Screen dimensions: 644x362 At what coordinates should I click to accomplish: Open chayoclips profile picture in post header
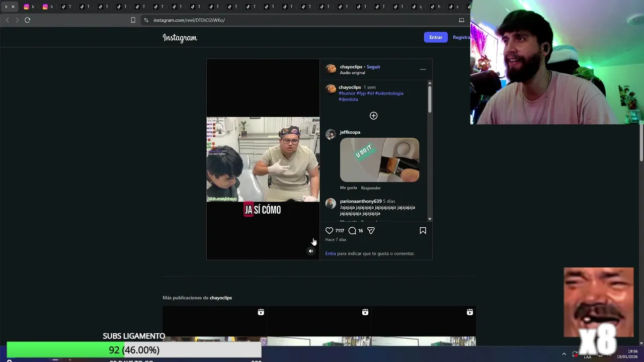click(331, 69)
